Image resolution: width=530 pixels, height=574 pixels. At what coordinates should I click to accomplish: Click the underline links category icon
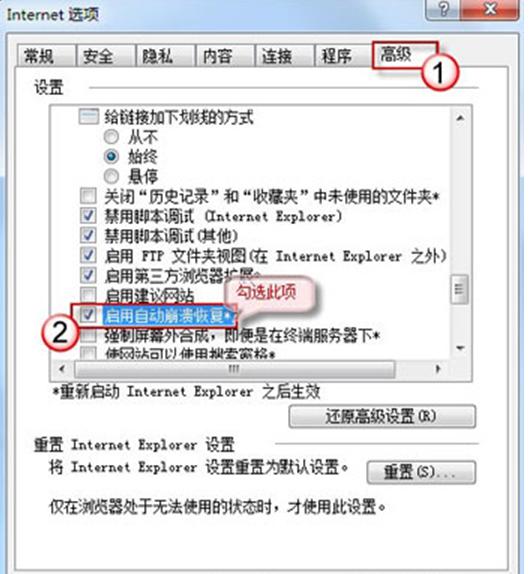(x=89, y=117)
